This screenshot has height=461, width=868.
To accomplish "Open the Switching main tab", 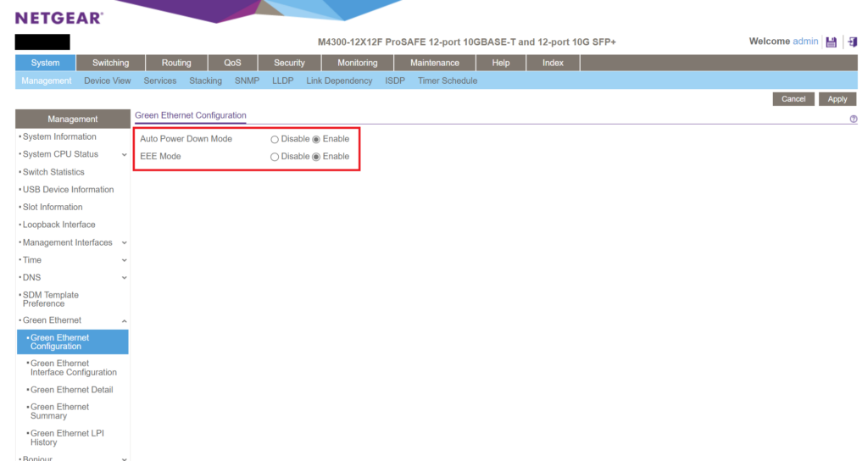I will click(x=111, y=63).
